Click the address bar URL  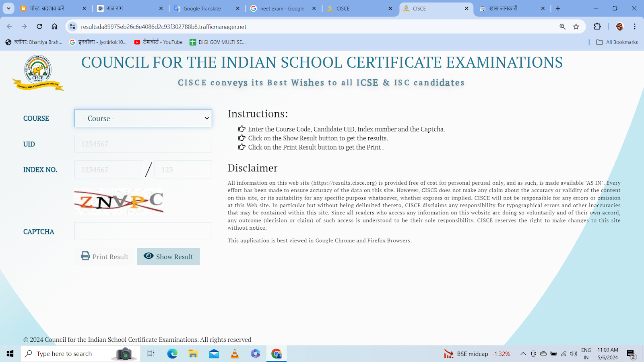pos(163,27)
